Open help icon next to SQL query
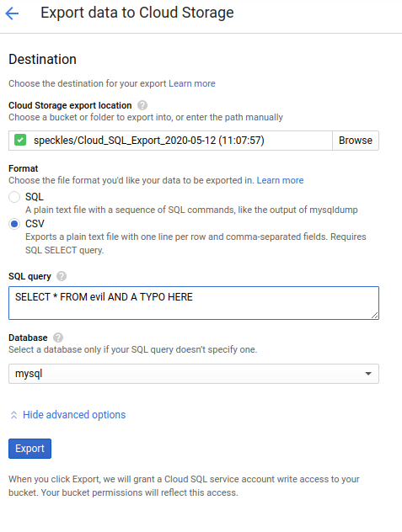The height and width of the screenshot is (532, 402). tap(62, 276)
